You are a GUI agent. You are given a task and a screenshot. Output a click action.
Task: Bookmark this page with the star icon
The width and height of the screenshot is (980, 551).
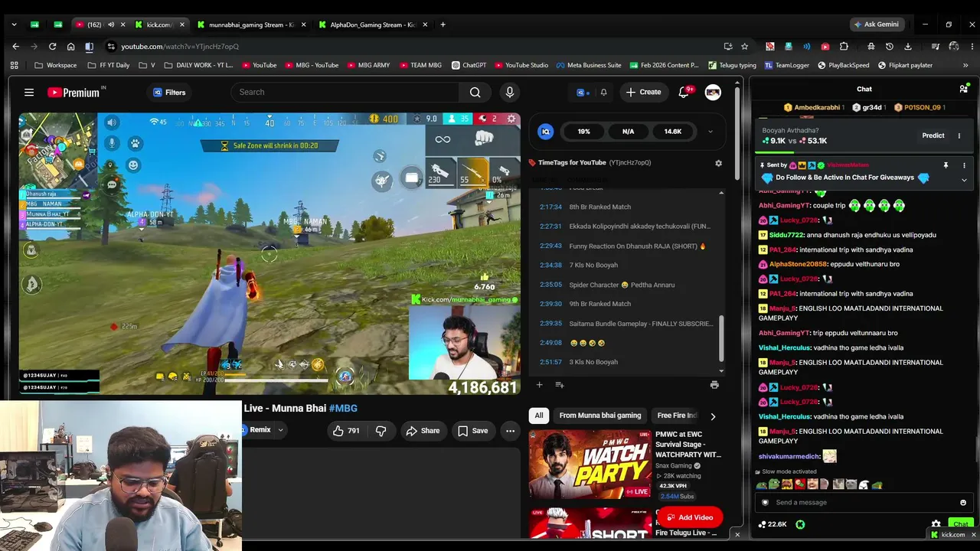pyautogui.click(x=744, y=47)
